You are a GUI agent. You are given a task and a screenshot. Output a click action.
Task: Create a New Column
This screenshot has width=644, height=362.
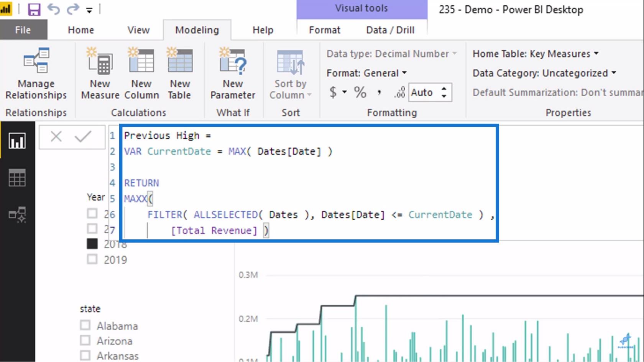[141, 74]
